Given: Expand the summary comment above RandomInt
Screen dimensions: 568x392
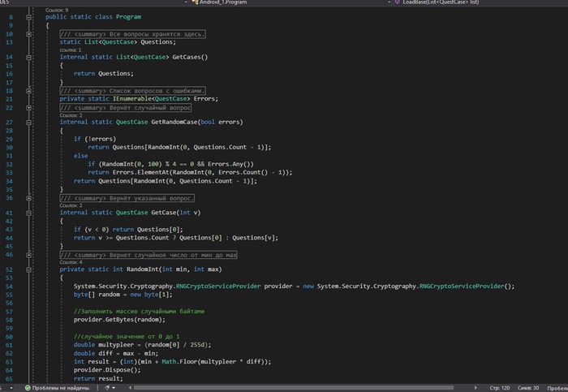Looking at the screenshot, I should coord(30,255).
